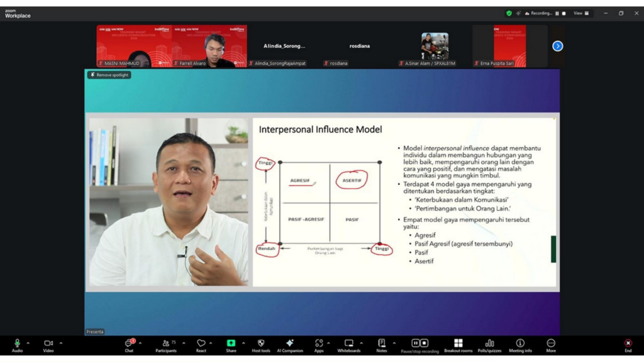
Task: Click the PASIF-AGRESIF quadrant label
Action: (x=306, y=219)
